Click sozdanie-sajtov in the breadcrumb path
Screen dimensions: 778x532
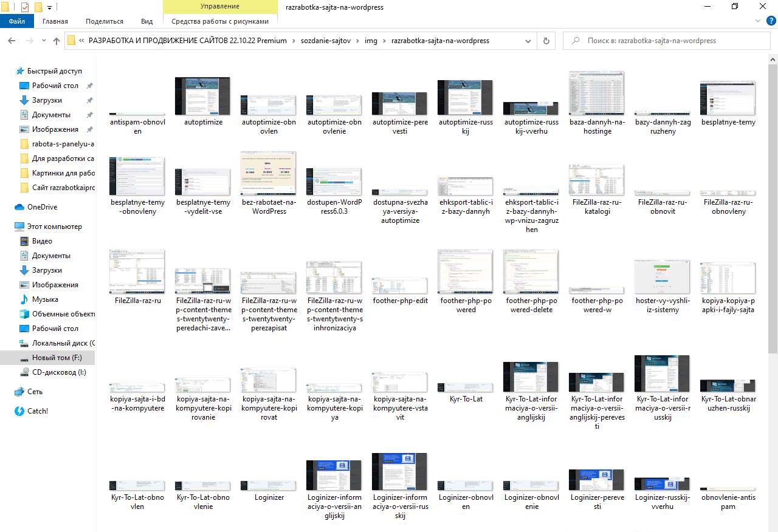coord(325,41)
